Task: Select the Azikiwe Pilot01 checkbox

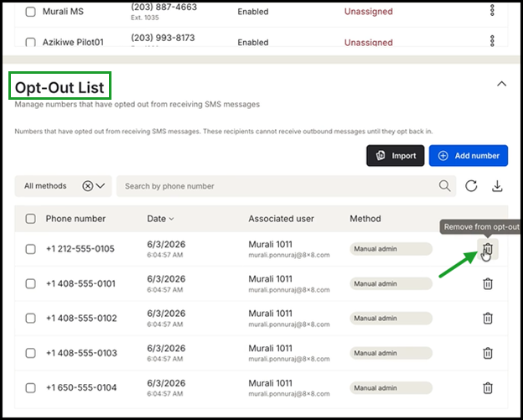Action: 31,43
